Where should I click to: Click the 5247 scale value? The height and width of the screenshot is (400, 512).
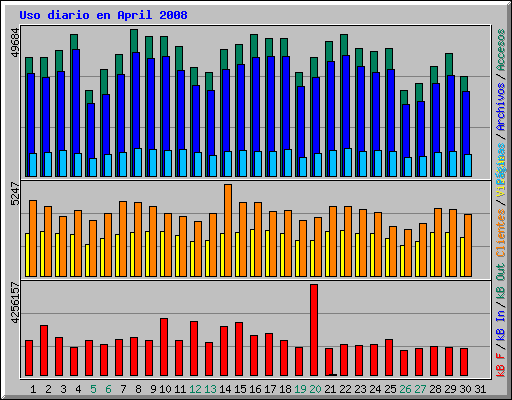pos(15,193)
